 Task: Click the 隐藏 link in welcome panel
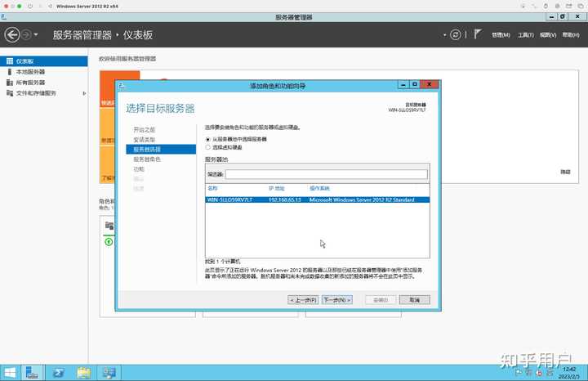click(565, 172)
